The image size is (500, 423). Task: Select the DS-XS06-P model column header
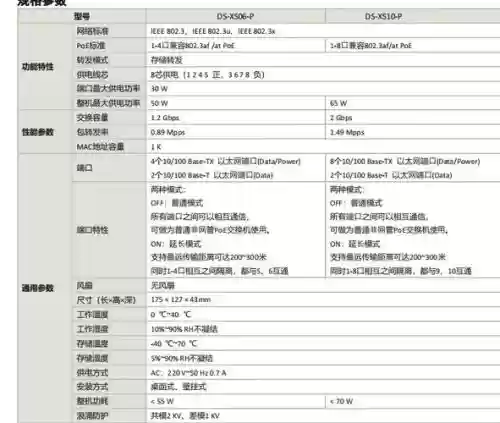[x=235, y=16]
